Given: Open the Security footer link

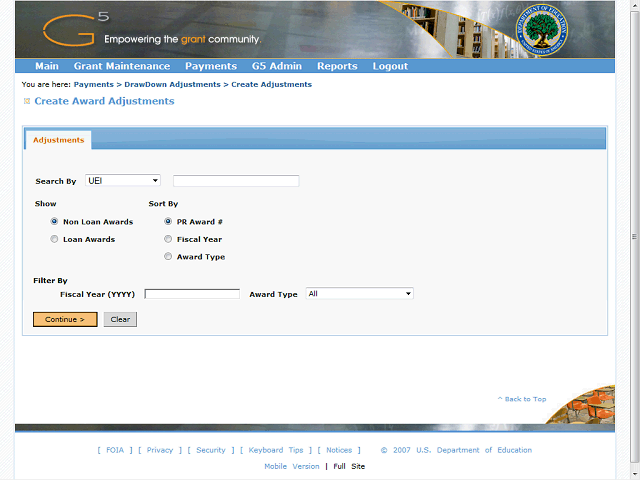Looking at the screenshot, I should tap(211, 450).
